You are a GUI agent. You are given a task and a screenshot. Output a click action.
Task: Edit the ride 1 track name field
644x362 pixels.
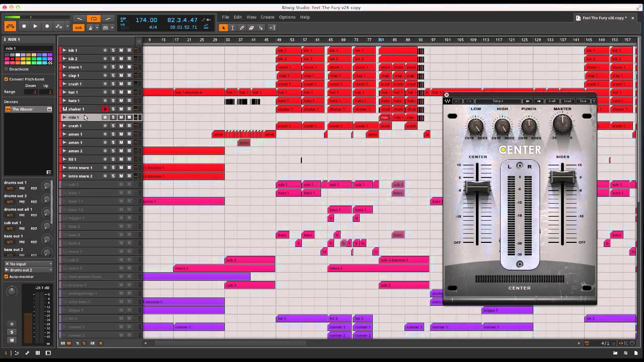pos(28,48)
